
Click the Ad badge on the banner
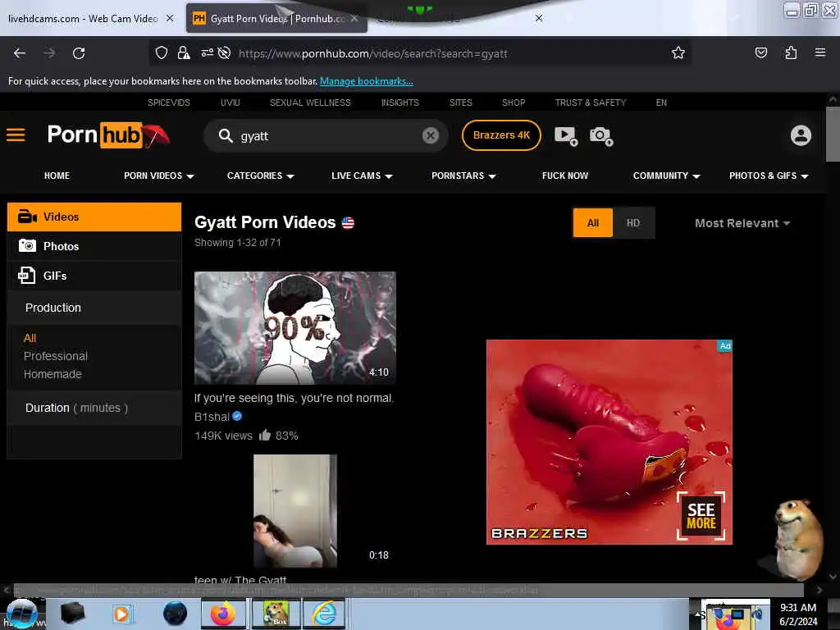[725, 346]
